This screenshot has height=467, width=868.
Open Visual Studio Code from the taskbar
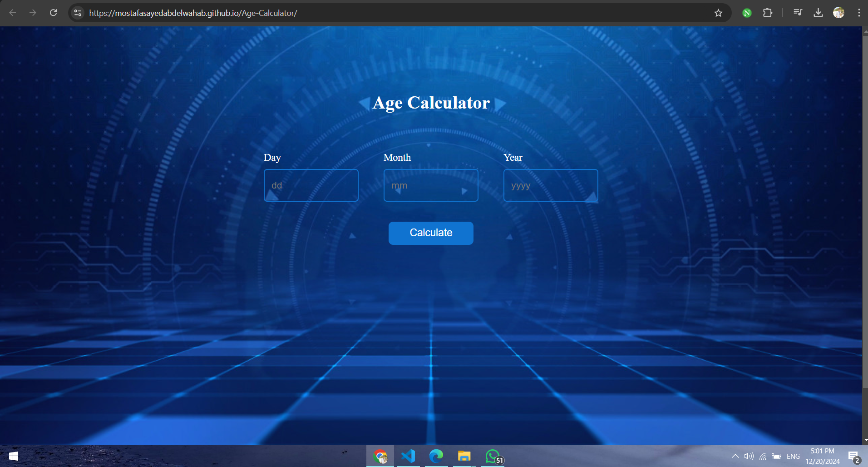coord(408,456)
